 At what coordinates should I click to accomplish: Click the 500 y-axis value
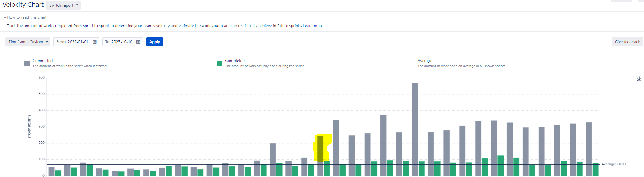pyautogui.click(x=41, y=94)
